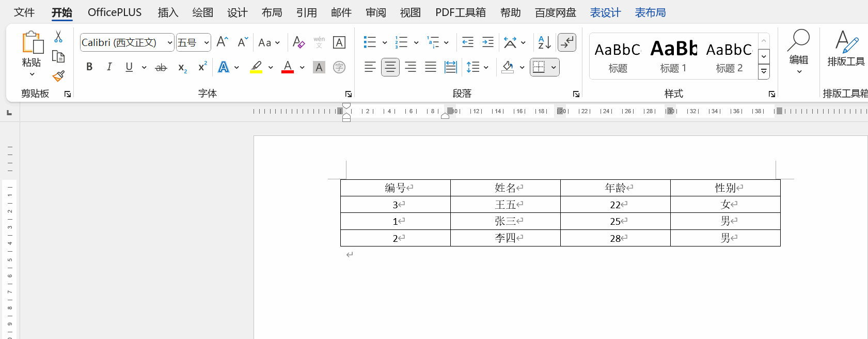868x339 pixels.
Task: Click the Grow Font size icon
Action: 222,42
